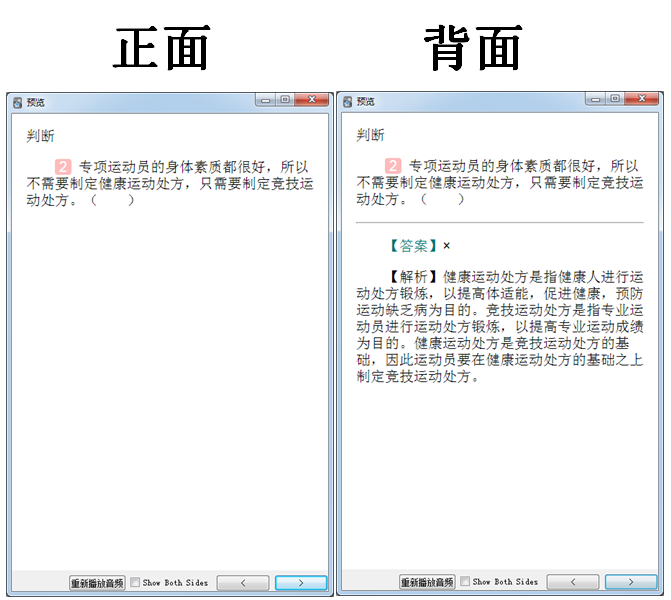Click the × answer mark after 【答案】
Screen dimensions: 671x600
point(446,246)
